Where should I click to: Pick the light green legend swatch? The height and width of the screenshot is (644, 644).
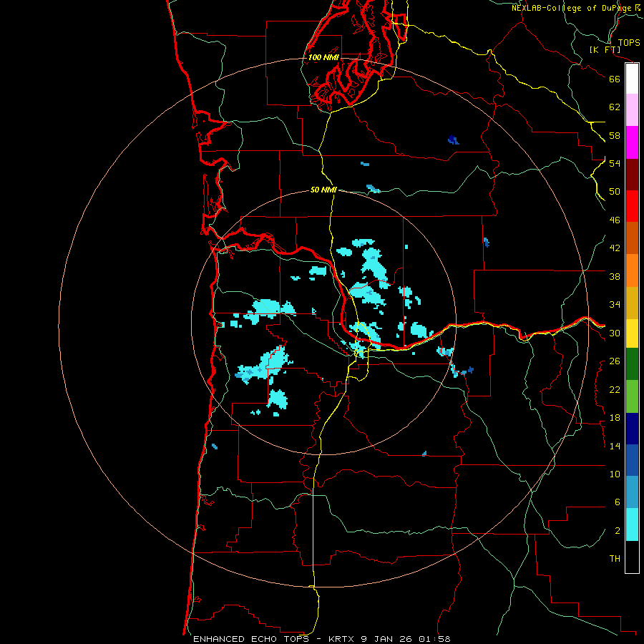point(632,396)
